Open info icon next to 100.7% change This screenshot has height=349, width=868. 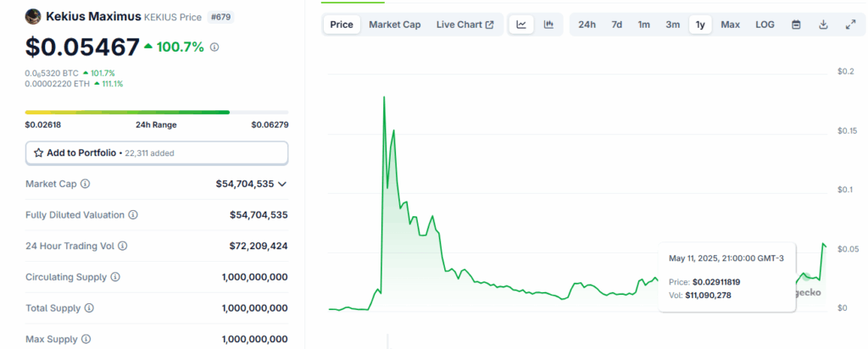pos(214,47)
